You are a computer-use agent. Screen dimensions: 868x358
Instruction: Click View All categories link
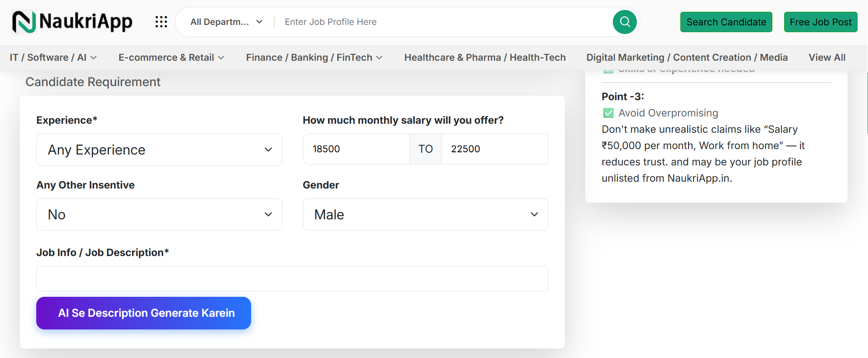point(827,58)
